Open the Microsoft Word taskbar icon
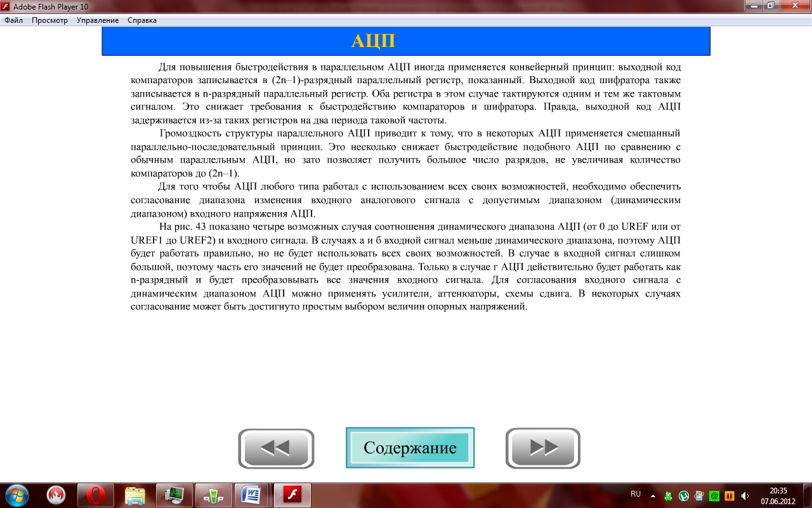812x508 pixels. (x=252, y=495)
